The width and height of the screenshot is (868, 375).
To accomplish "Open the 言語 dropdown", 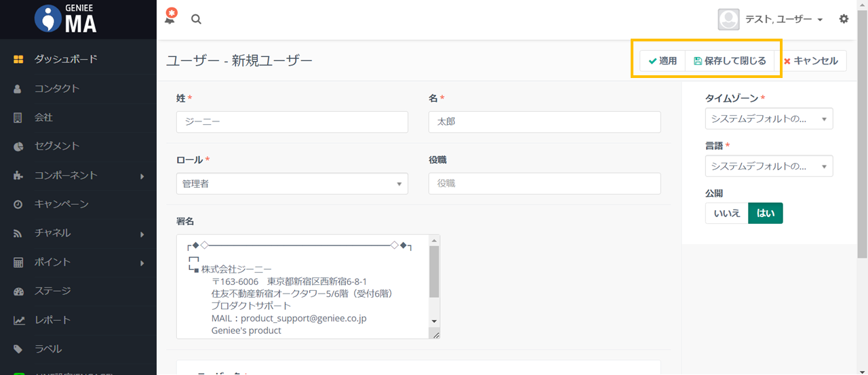I will 768,166.
